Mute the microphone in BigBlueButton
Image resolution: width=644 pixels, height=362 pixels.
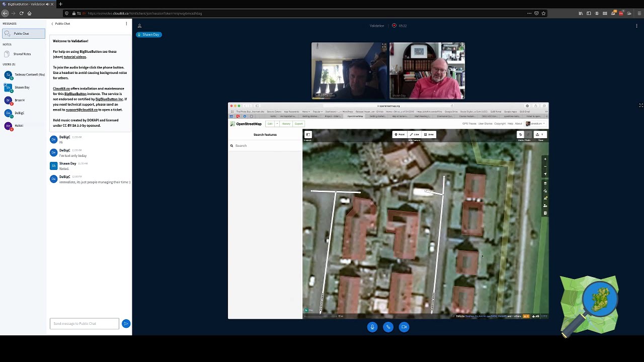[x=372, y=327]
